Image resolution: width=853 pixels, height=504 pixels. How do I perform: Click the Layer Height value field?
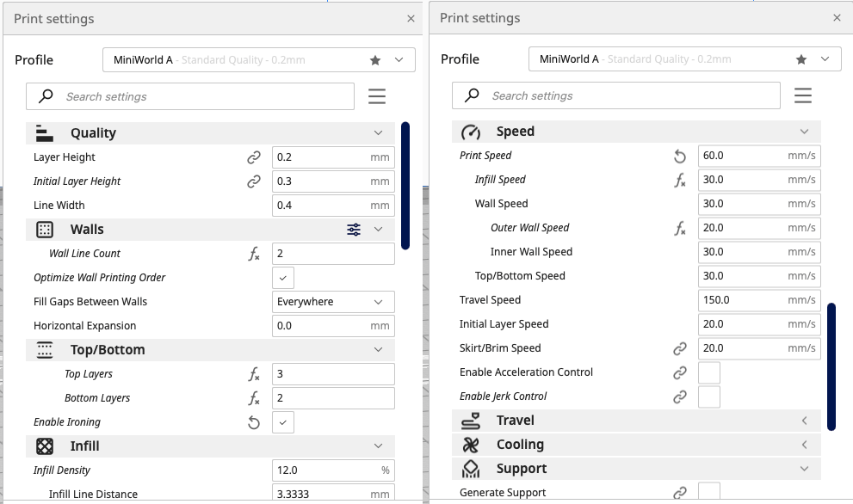coord(333,157)
